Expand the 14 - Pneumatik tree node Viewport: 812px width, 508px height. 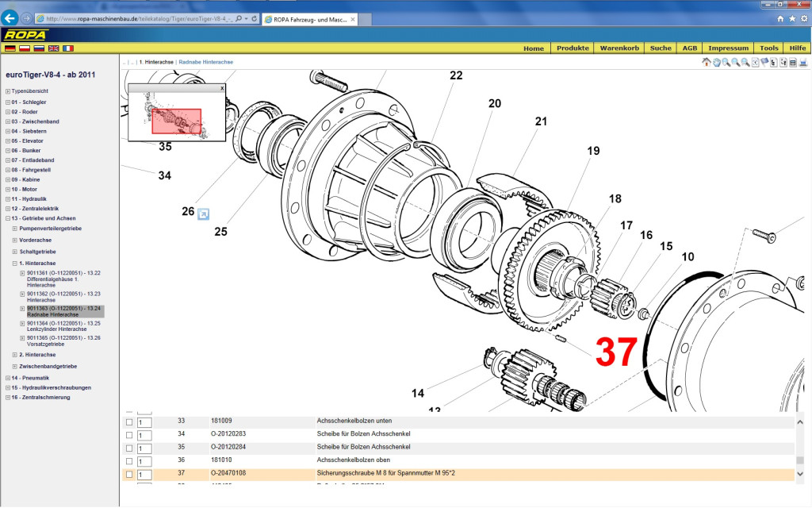coord(8,378)
